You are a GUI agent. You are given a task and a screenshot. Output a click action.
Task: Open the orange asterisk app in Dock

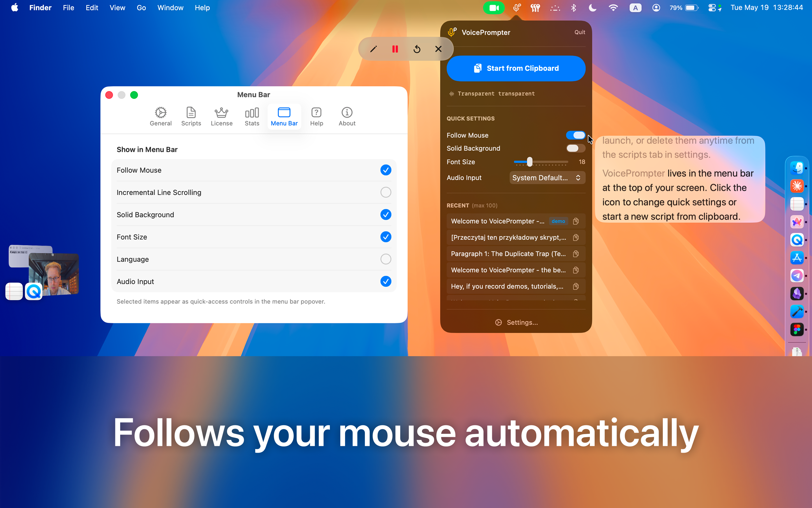click(796, 186)
